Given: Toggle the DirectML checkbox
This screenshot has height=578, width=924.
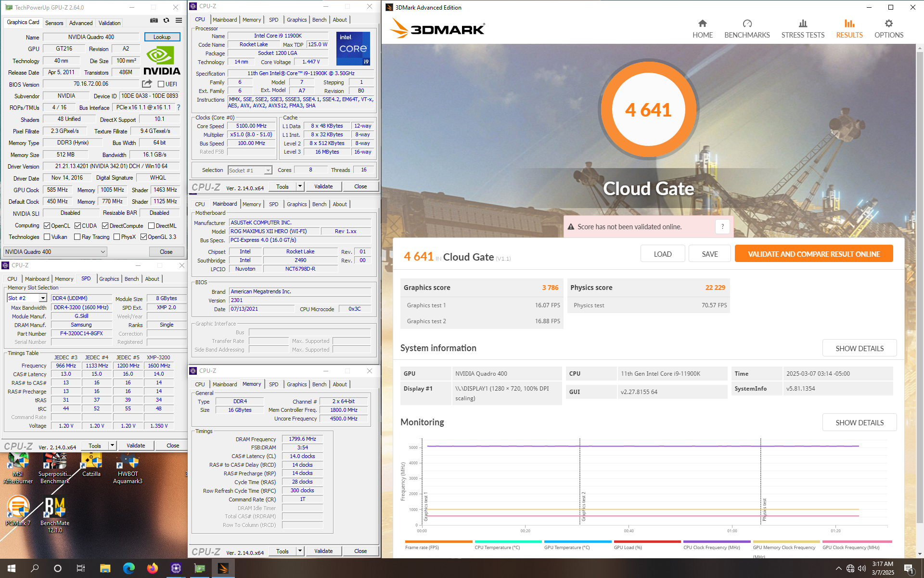Looking at the screenshot, I should coord(151,225).
